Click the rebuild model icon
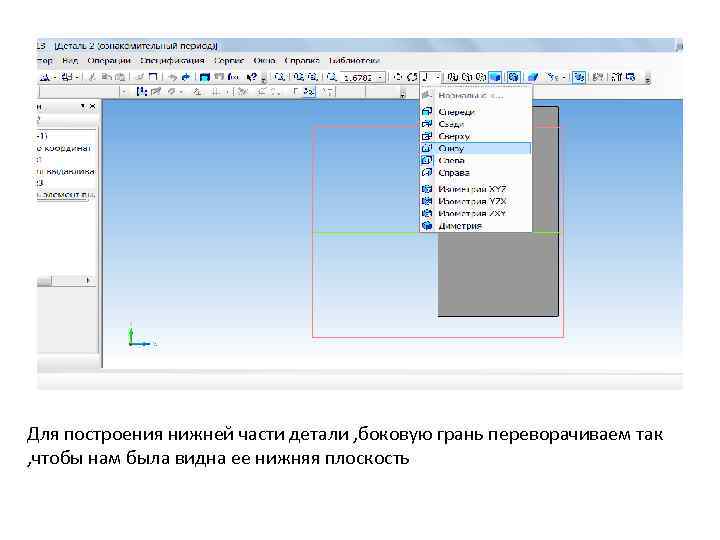Screen dimensions: 720x540 click(x=597, y=77)
